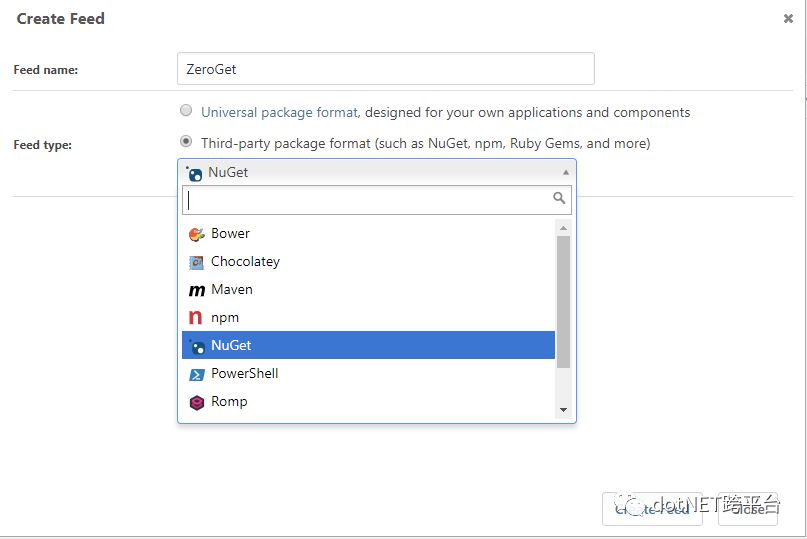Click the list scrollbar down arrow
Screen dimensions: 807x539
point(564,410)
